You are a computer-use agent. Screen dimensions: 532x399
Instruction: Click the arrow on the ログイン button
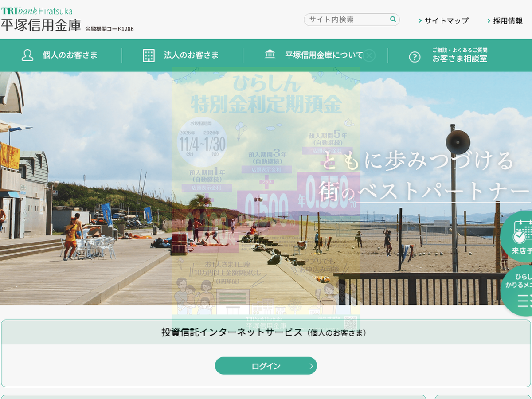point(311,366)
